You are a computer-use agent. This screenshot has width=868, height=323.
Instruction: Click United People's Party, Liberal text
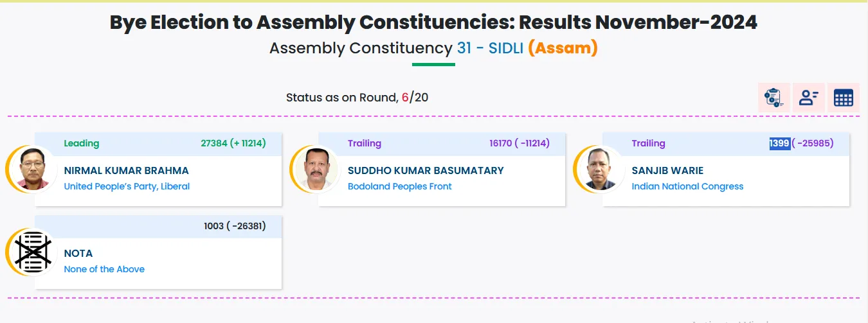[x=127, y=186]
